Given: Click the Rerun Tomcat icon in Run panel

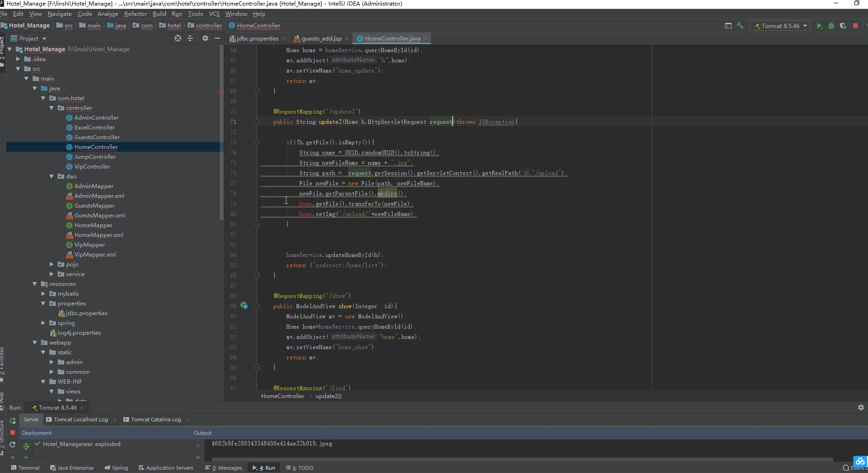Looking at the screenshot, I should click(13, 420).
